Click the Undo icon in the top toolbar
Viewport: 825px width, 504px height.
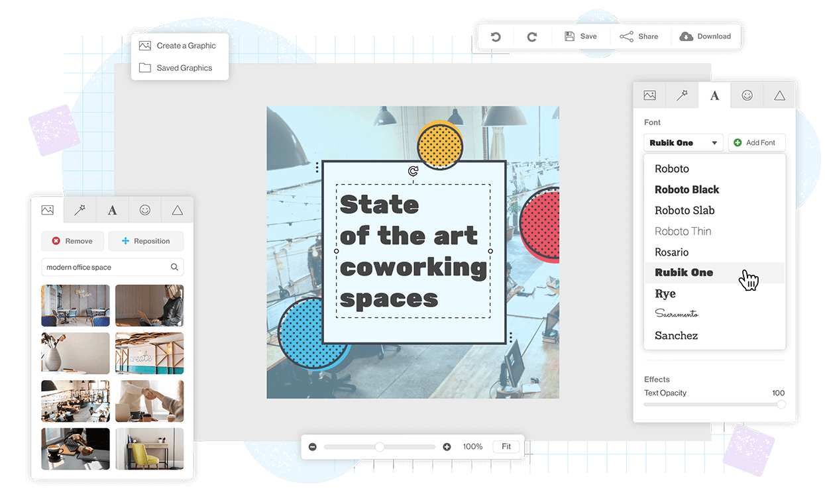496,36
